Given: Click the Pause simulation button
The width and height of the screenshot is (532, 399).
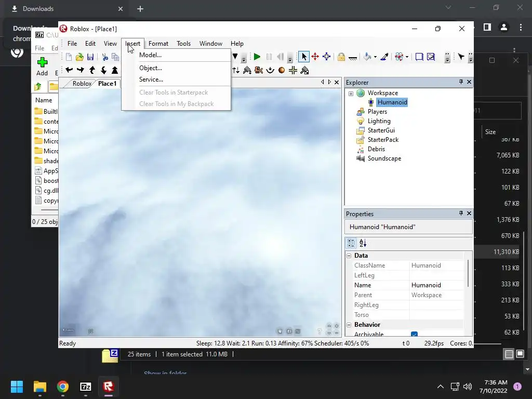Looking at the screenshot, I should click(269, 57).
